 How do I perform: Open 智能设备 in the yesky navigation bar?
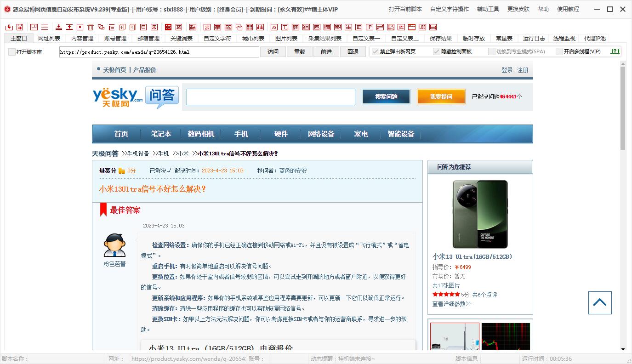point(401,134)
